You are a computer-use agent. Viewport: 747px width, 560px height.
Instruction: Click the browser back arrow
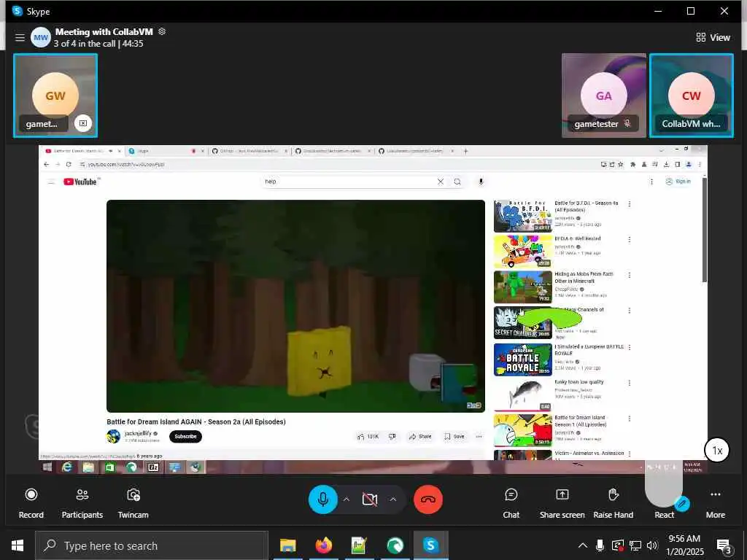click(46, 164)
